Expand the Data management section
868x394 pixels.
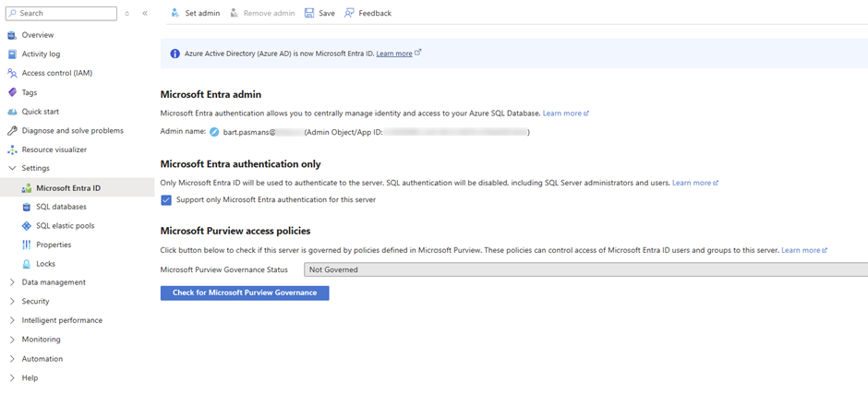(12, 282)
